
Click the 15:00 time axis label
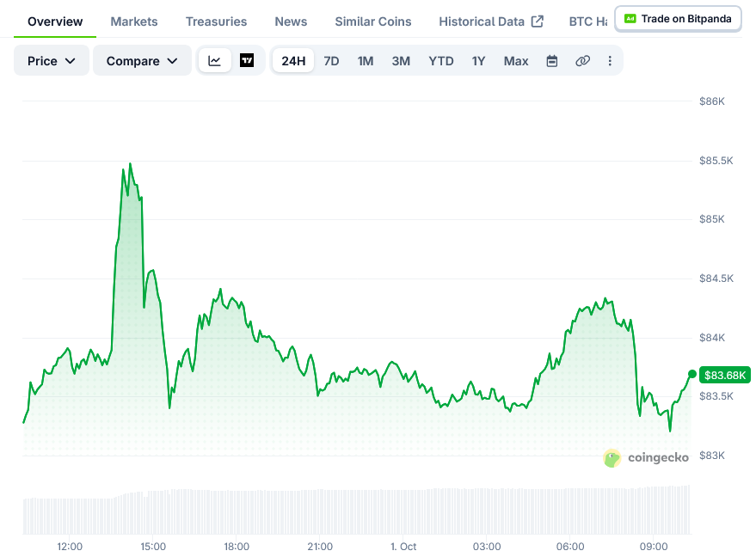(153, 547)
